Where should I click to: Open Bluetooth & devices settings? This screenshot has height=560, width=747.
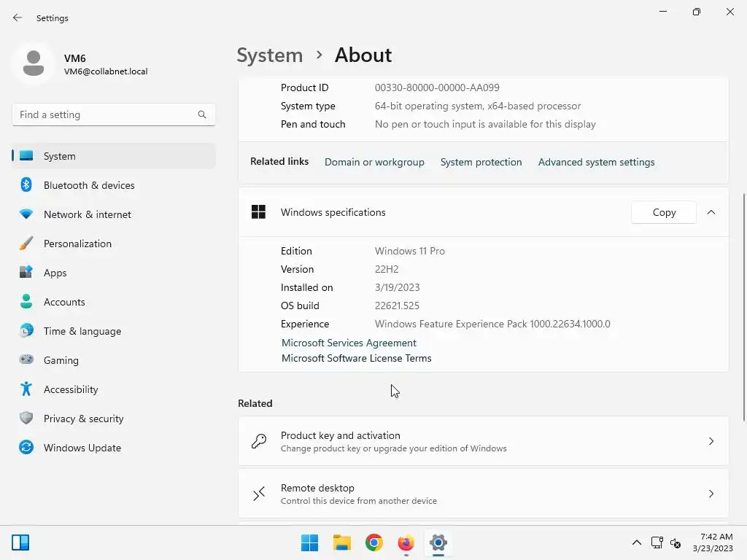pyautogui.click(x=114, y=184)
